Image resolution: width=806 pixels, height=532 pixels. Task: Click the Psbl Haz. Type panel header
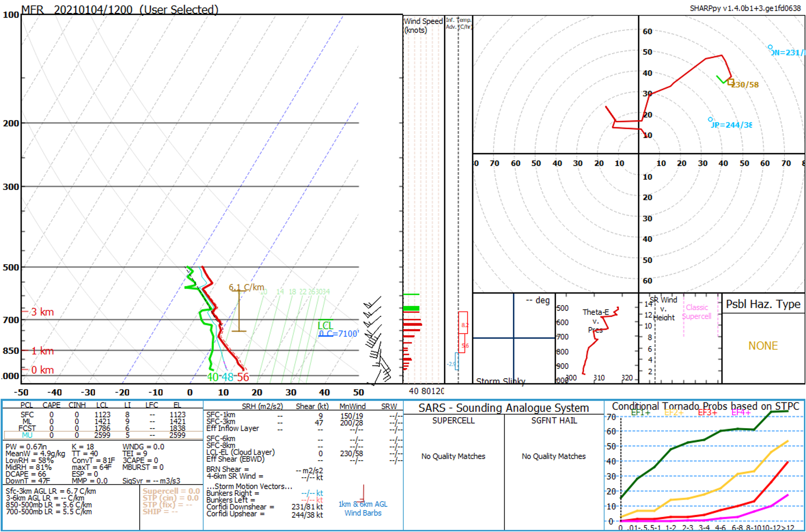(x=763, y=304)
